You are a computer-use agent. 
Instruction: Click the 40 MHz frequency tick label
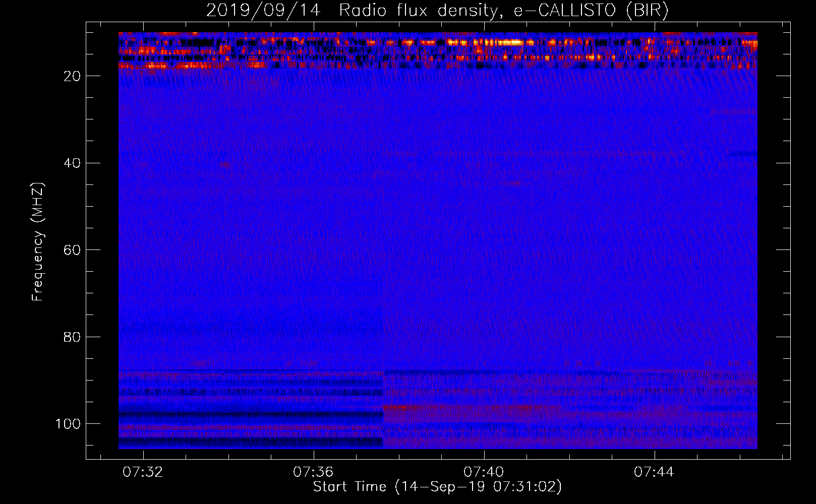coord(72,163)
